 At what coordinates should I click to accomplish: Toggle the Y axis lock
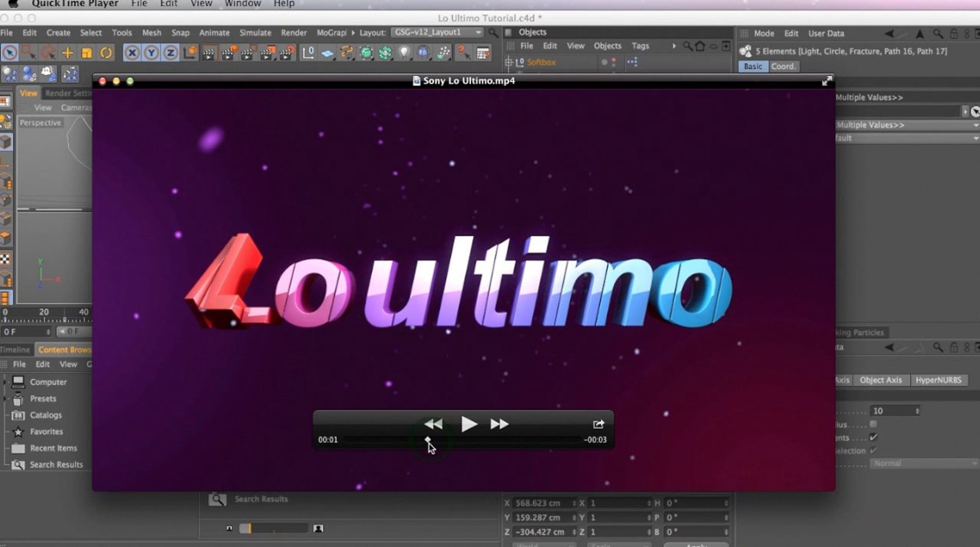[151, 53]
